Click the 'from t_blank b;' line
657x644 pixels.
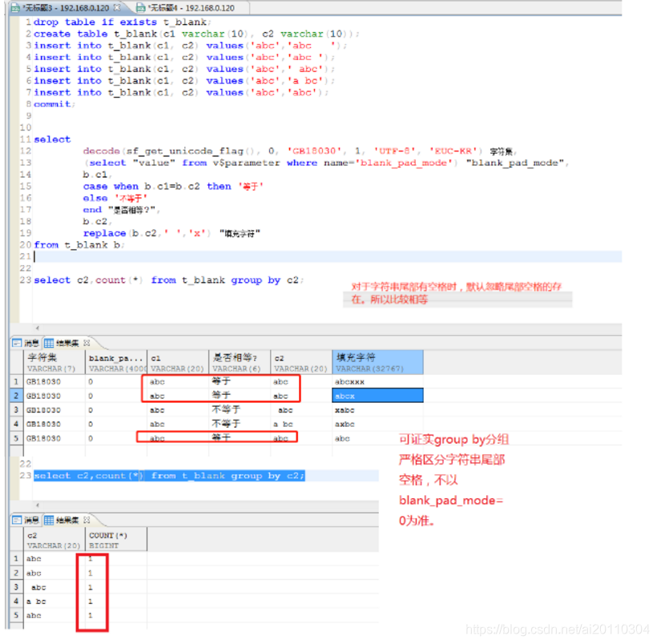(x=79, y=244)
